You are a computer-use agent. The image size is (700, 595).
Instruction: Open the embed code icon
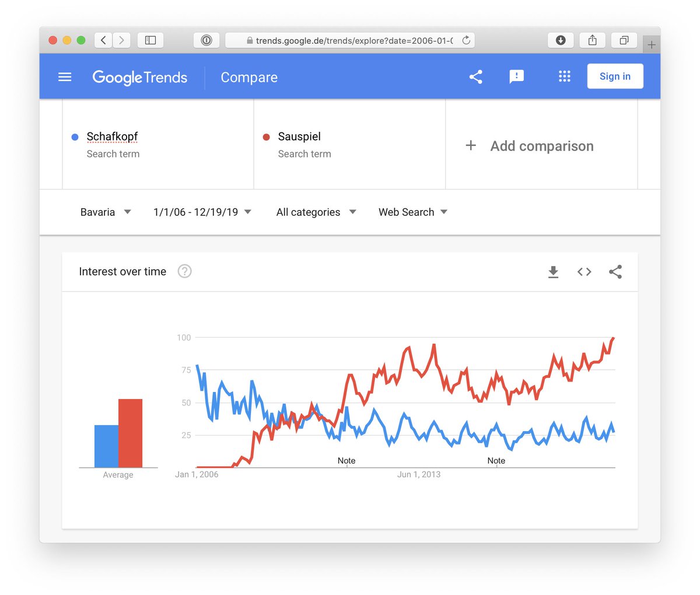pos(584,272)
